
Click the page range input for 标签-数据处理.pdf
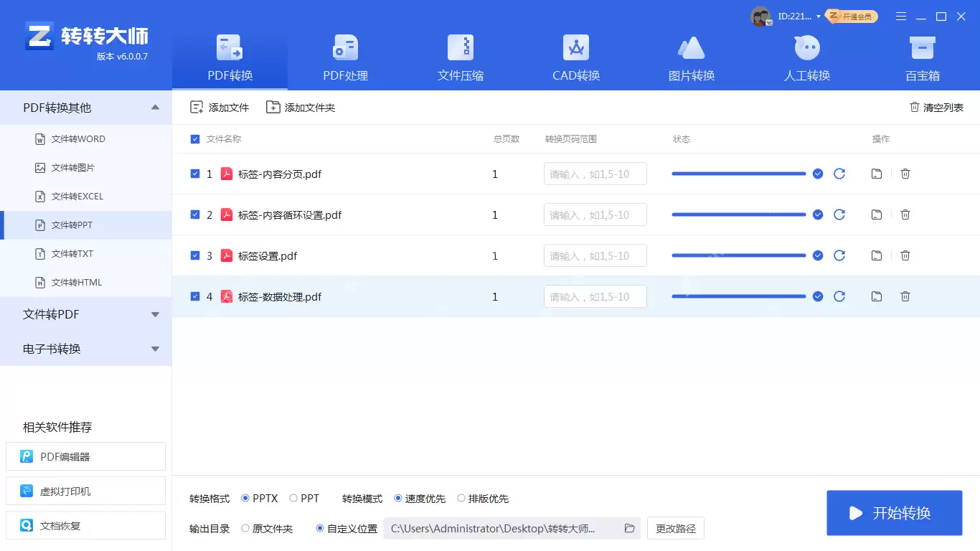[595, 296]
